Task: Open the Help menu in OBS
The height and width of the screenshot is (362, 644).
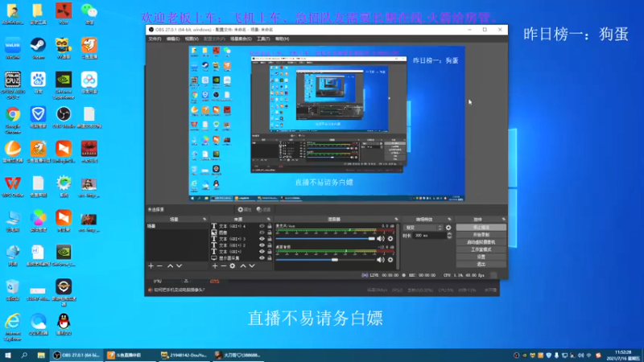Action: [283, 39]
